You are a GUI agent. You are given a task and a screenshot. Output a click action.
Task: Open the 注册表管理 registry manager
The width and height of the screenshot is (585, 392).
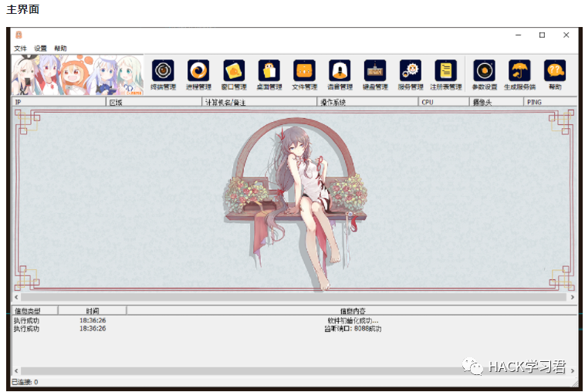point(446,75)
